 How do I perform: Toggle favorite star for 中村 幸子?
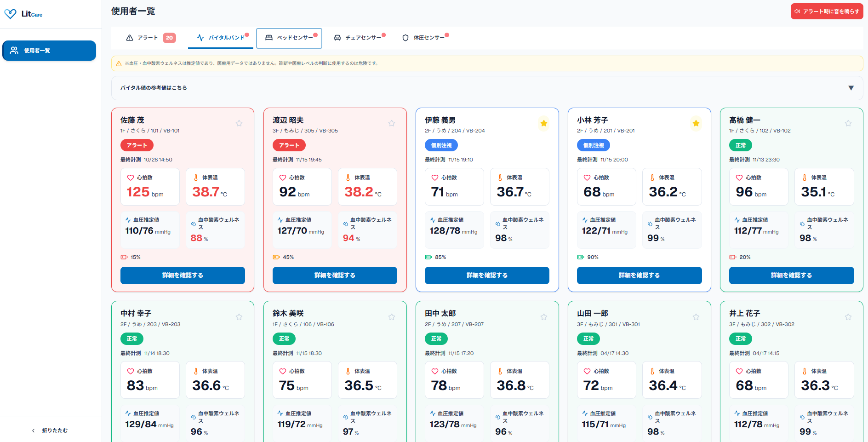coord(239,317)
